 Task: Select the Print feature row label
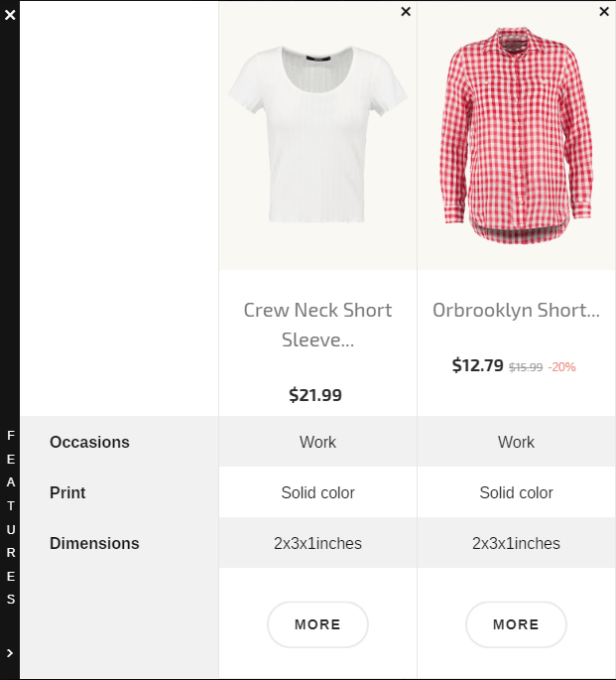67,492
